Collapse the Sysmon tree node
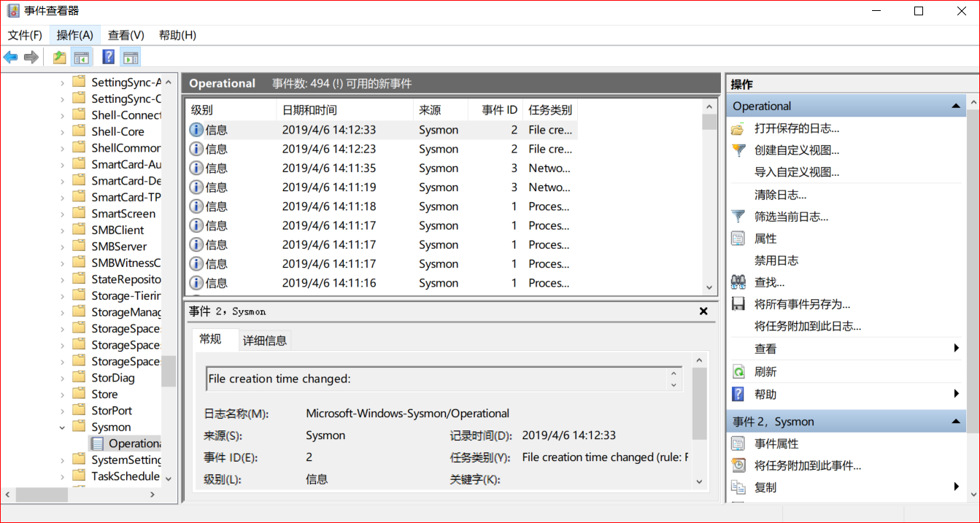 pyautogui.click(x=62, y=427)
